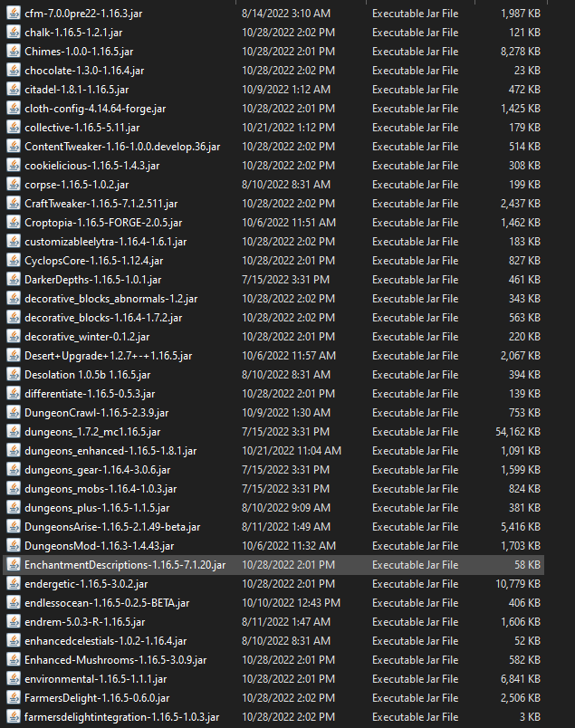575x728 pixels.
Task: Select the DarkerDepths jar file icon
Action: pyautogui.click(x=14, y=280)
